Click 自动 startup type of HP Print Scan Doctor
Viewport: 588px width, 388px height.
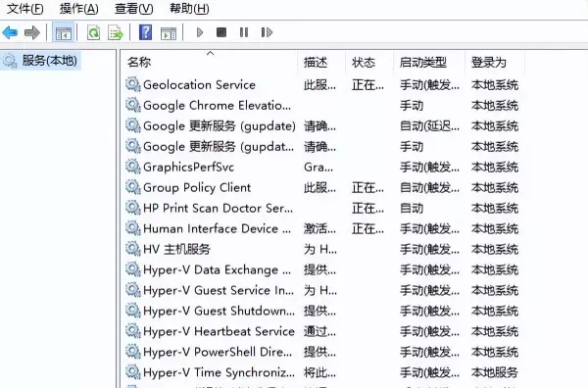pos(412,208)
